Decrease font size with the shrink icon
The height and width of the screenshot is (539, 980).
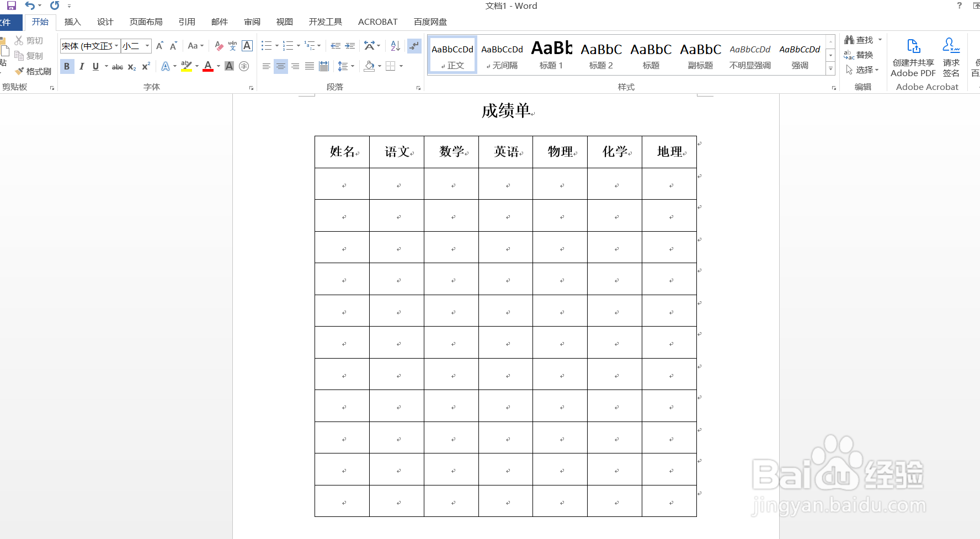click(x=173, y=46)
